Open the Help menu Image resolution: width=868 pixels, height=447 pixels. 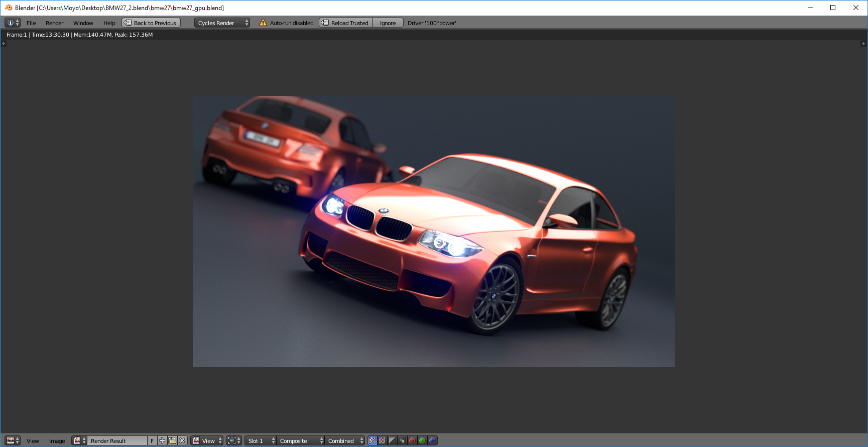point(109,23)
